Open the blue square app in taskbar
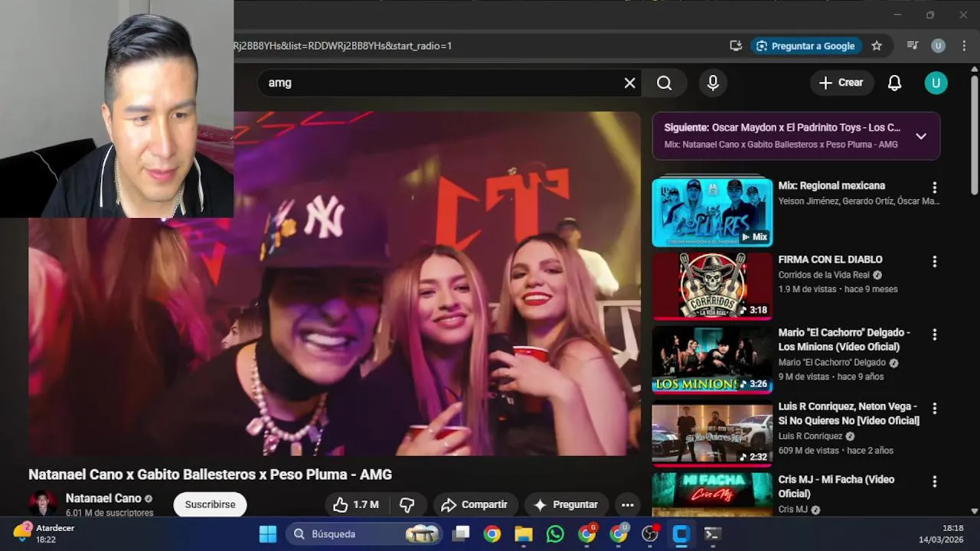This screenshot has width=980, height=551. [x=681, y=534]
